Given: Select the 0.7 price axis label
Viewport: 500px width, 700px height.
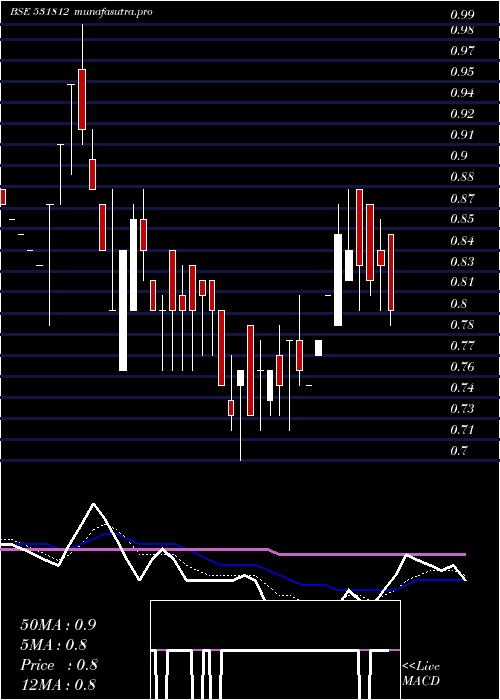Looking at the screenshot, I should (x=459, y=450).
